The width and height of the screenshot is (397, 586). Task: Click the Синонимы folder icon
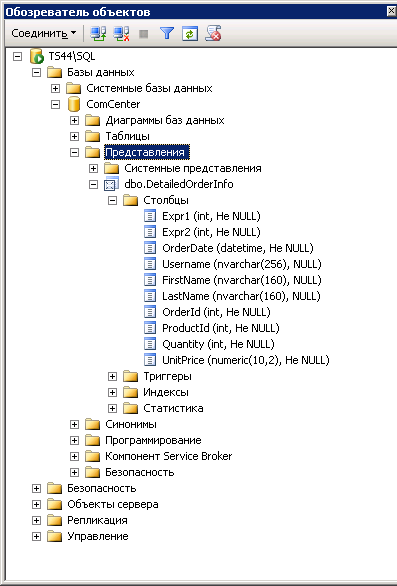pos(92,425)
